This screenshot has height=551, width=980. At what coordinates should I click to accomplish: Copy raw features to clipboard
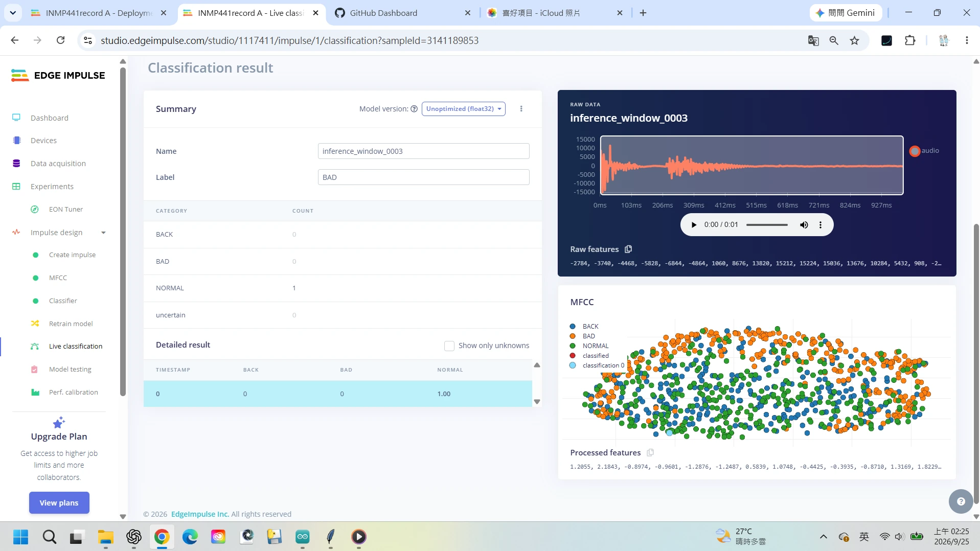click(628, 249)
